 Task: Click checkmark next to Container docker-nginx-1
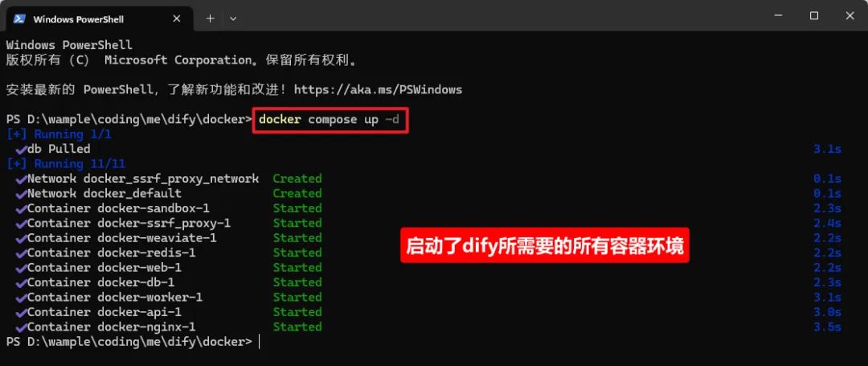pyautogui.click(x=20, y=327)
